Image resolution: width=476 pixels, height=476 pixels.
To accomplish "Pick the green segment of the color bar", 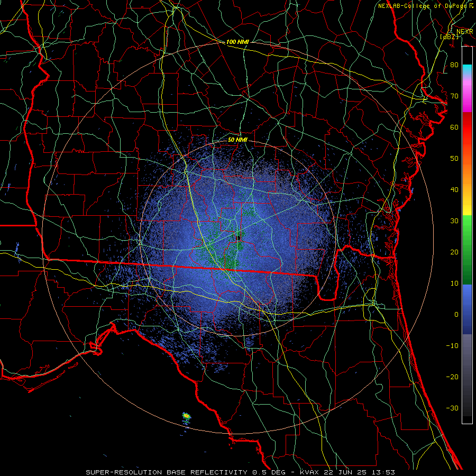I will (x=467, y=250).
